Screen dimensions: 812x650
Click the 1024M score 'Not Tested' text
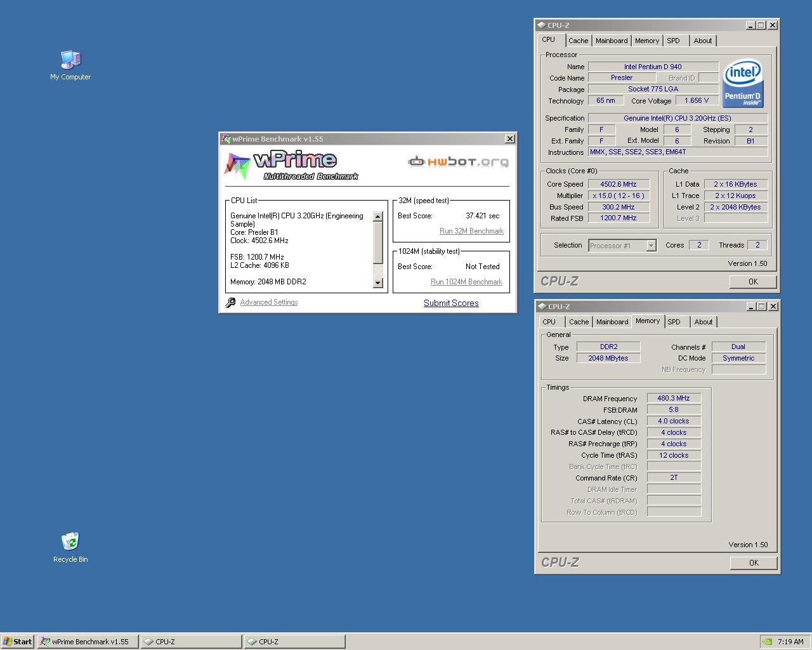tap(482, 267)
